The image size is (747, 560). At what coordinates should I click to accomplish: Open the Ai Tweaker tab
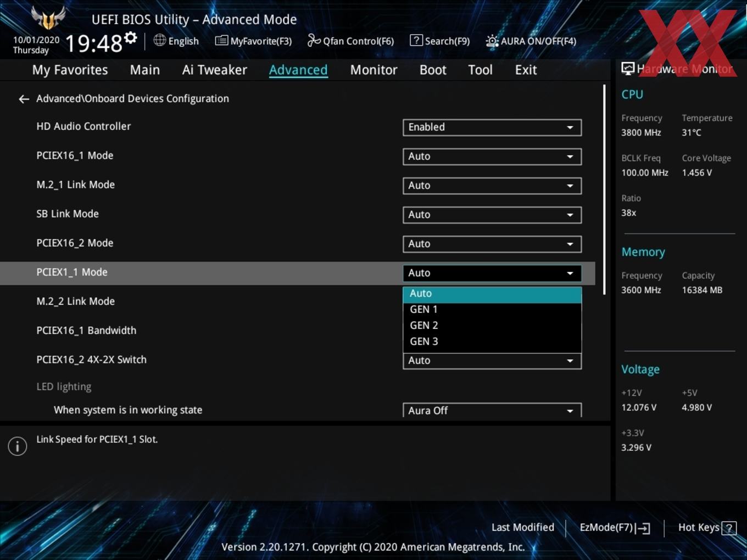point(215,70)
